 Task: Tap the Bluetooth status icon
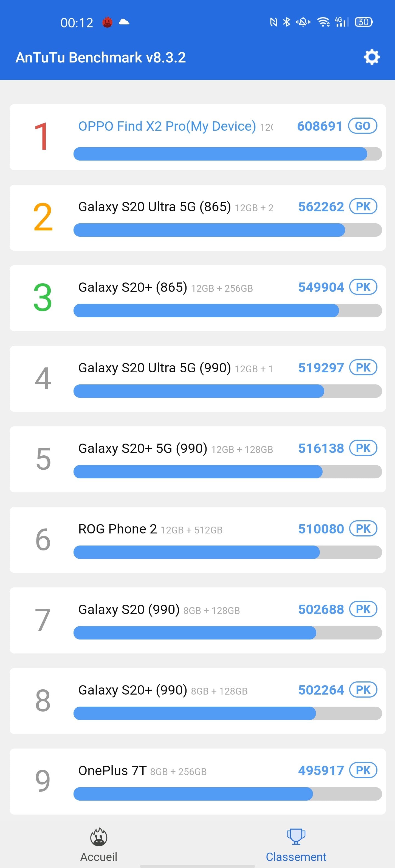click(286, 22)
